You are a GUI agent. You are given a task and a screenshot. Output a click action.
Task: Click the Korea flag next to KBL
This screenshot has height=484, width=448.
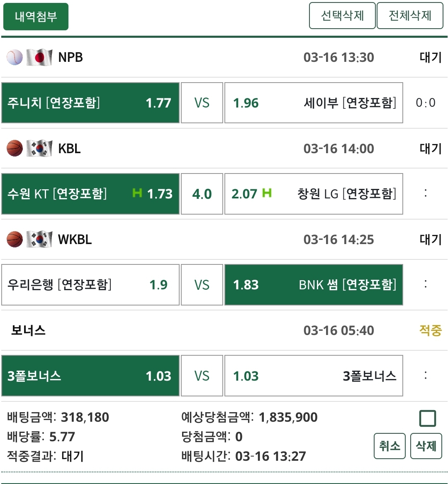pos(39,148)
